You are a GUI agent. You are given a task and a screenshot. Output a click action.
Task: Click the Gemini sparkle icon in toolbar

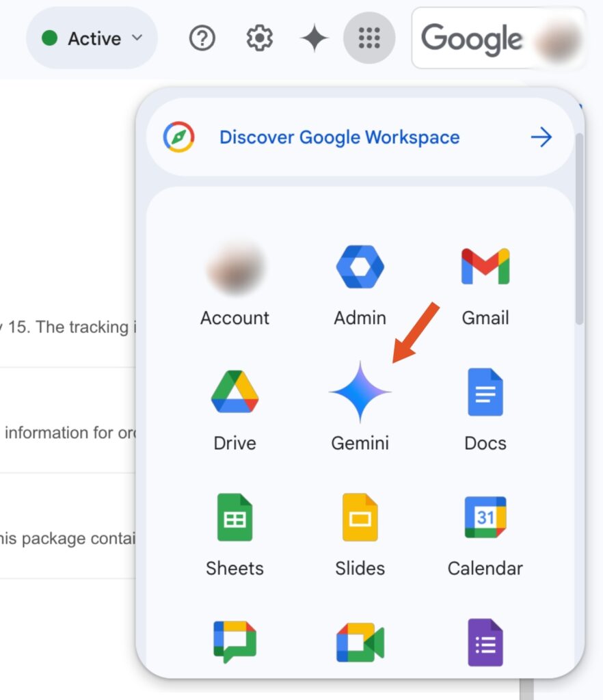(314, 38)
